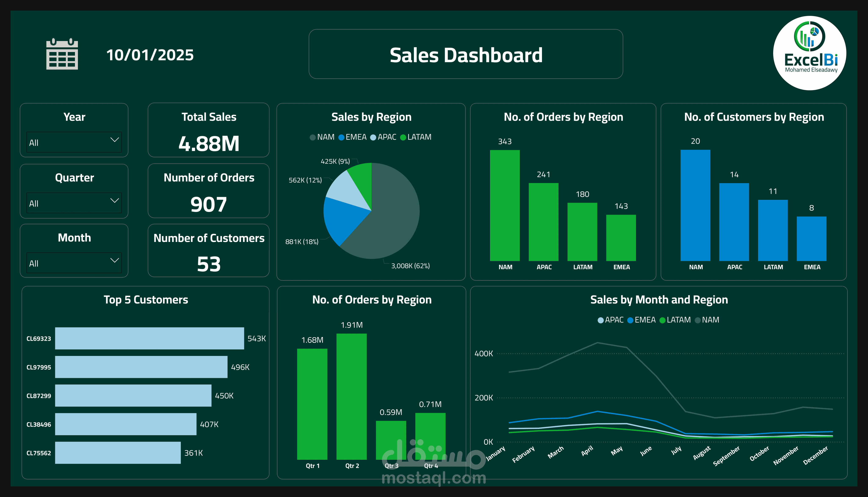Click APAC legend dot in Sales by Region
868x497 pixels.
(373, 137)
